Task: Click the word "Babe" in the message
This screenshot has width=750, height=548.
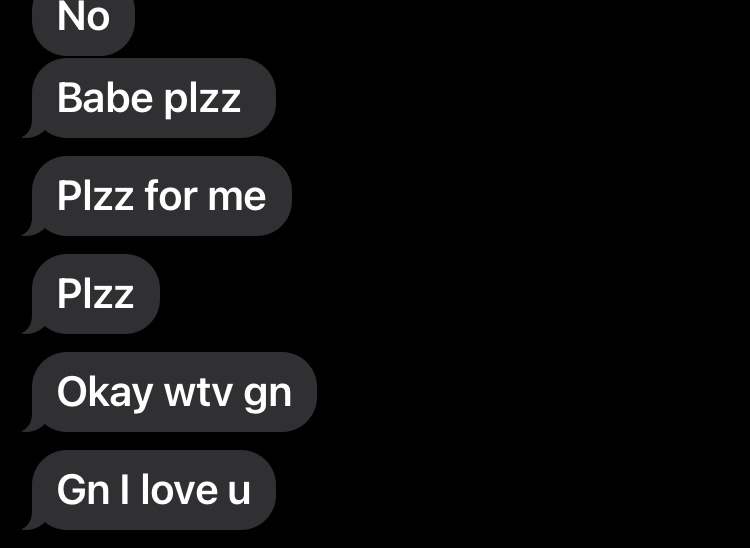Action: click(105, 97)
